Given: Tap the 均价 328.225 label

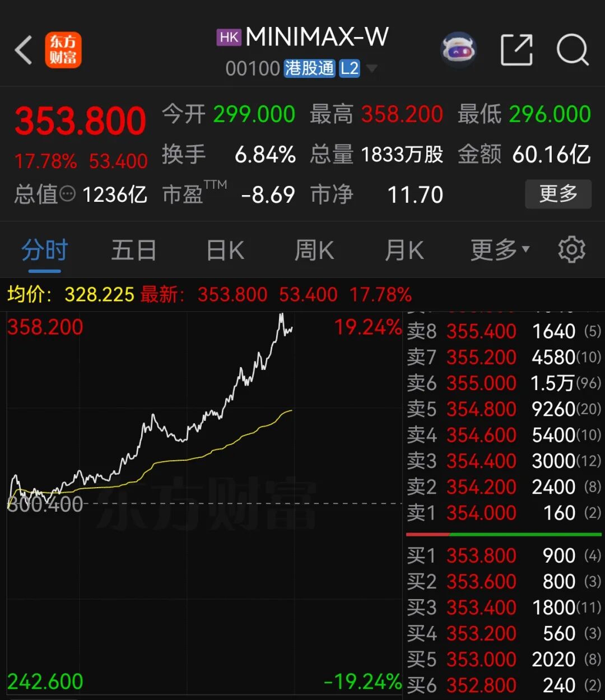Looking at the screenshot, I should coord(71,294).
